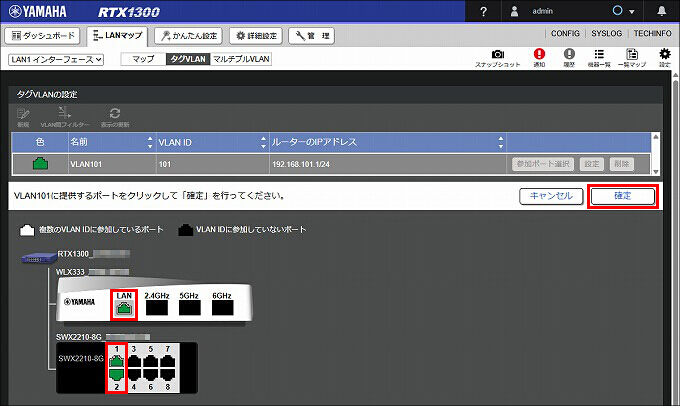The width and height of the screenshot is (680, 406).
Task: Switch to the マルチプルVLAN view
Action: point(241,59)
